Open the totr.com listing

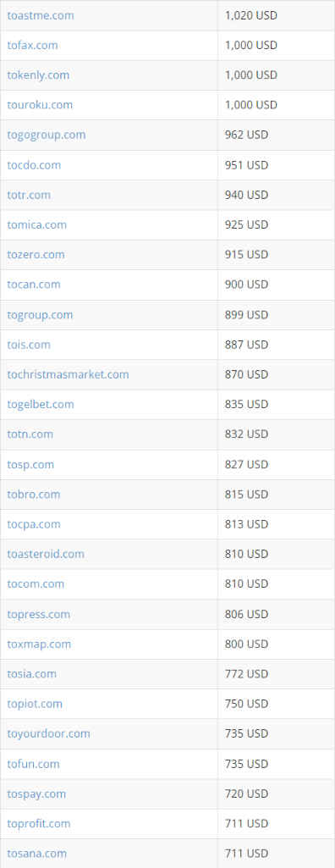tap(29, 195)
